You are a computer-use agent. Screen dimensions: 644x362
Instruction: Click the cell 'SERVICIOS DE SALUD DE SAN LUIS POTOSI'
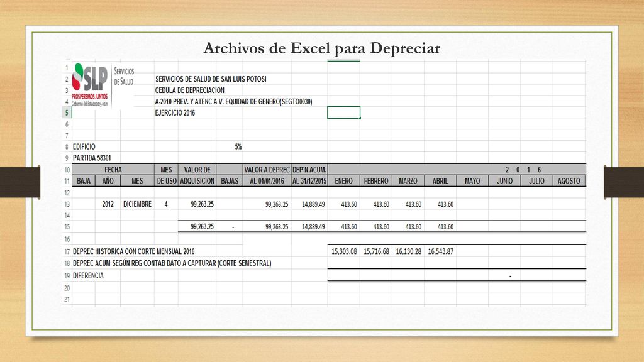(x=211, y=79)
